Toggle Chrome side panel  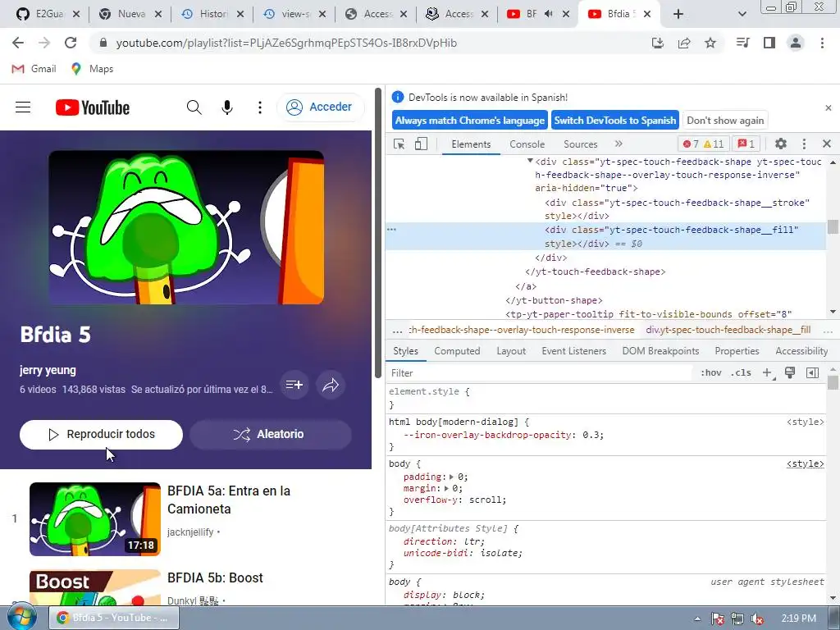point(769,43)
